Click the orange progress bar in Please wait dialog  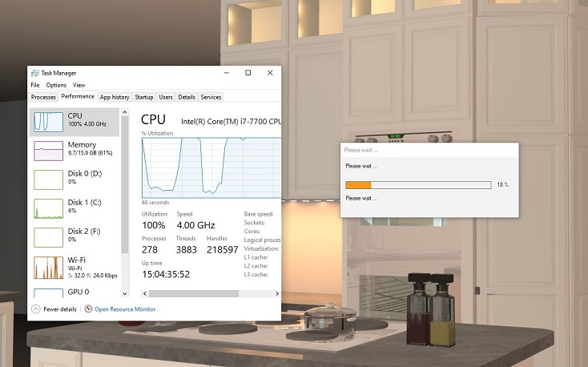[x=418, y=184]
